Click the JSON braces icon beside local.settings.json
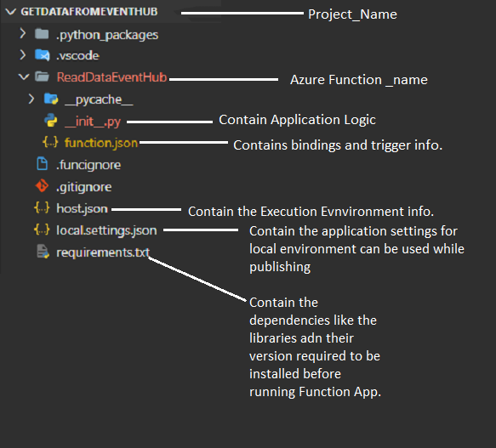The image size is (496, 448). [x=42, y=230]
